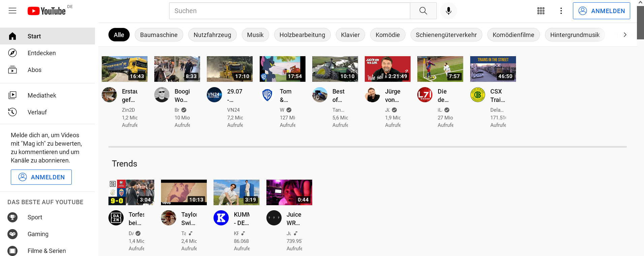Filter by the Klavier chip
Viewport: 644px width, 256px height.
click(x=350, y=35)
